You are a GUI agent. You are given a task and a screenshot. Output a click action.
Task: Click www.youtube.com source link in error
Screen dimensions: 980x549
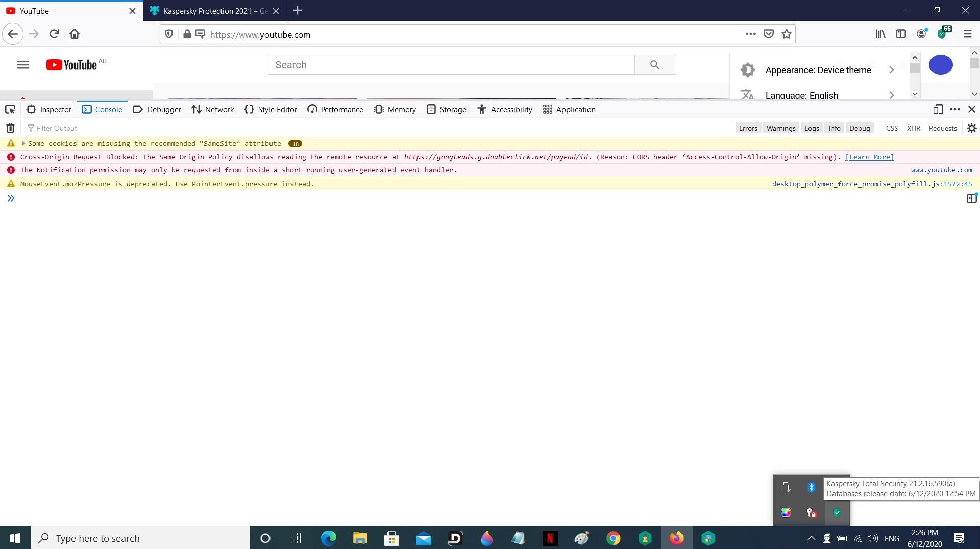[942, 170]
